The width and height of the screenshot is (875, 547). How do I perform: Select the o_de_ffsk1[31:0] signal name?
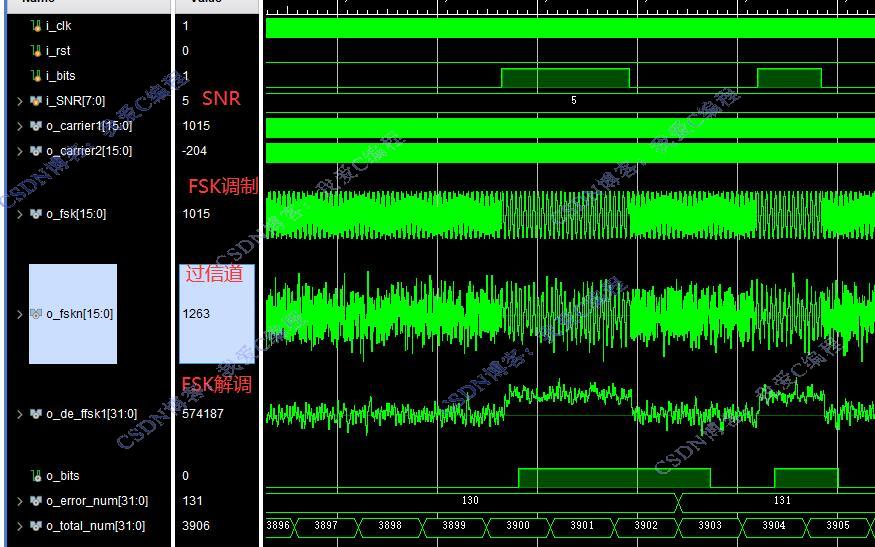(92, 414)
